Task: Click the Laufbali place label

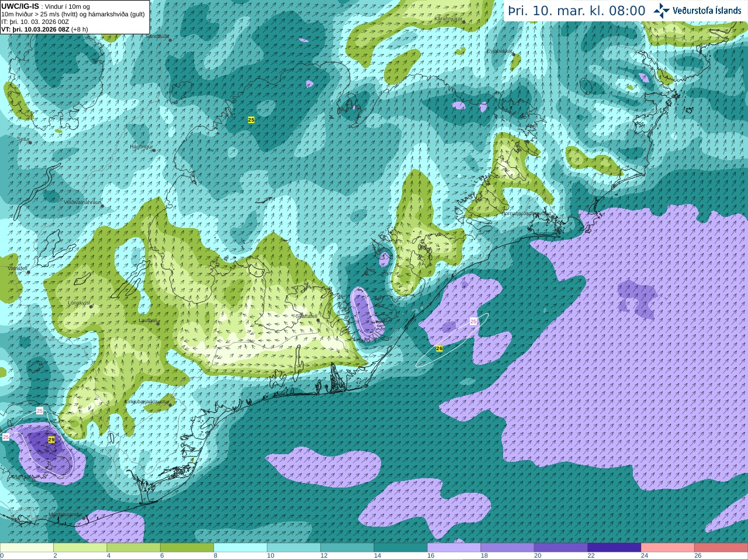Action: click(148, 320)
